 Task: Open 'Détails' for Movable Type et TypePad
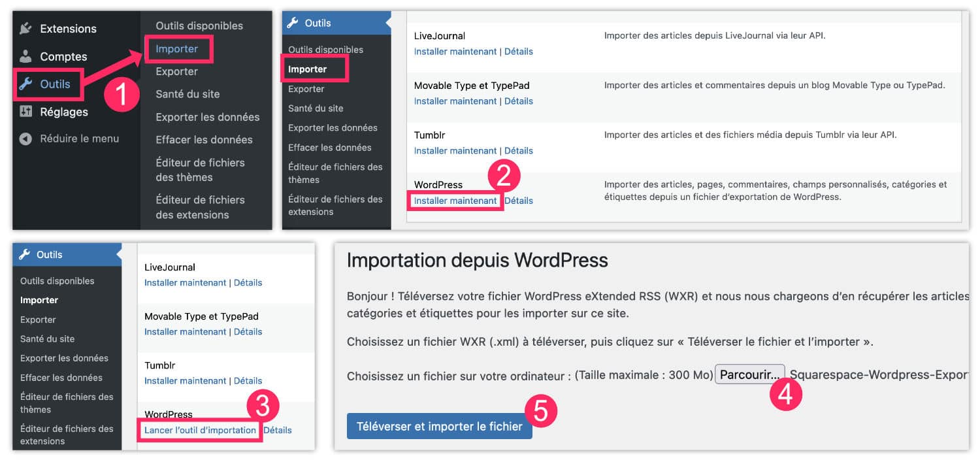tap(519, 101)
